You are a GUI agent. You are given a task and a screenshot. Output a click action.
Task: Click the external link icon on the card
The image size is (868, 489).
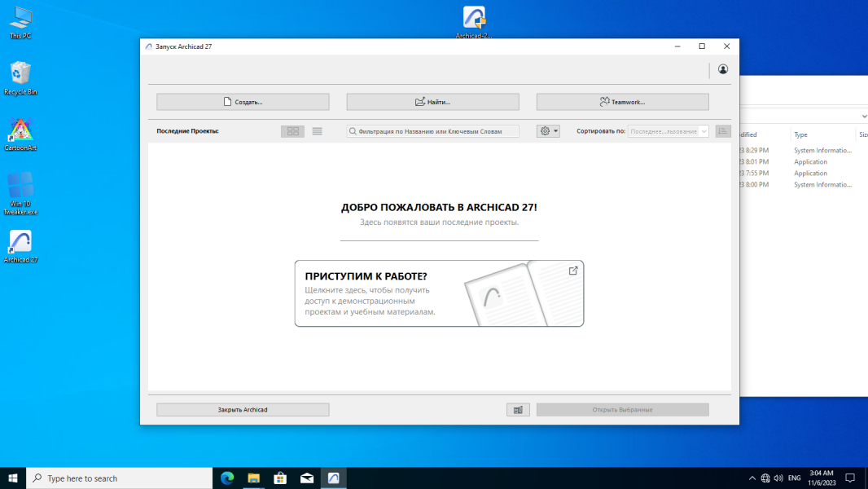click(x=573, y=271)
